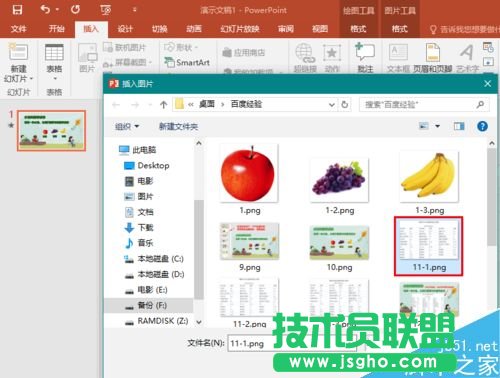Select the file 9.png
Viewport: 500px width, 378px height.
click(x=249, y=247)
